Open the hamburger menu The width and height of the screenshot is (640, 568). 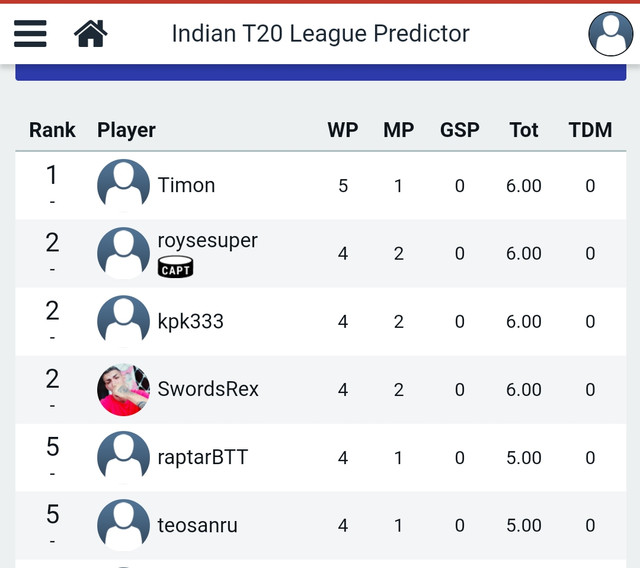[x=30, y=33]
